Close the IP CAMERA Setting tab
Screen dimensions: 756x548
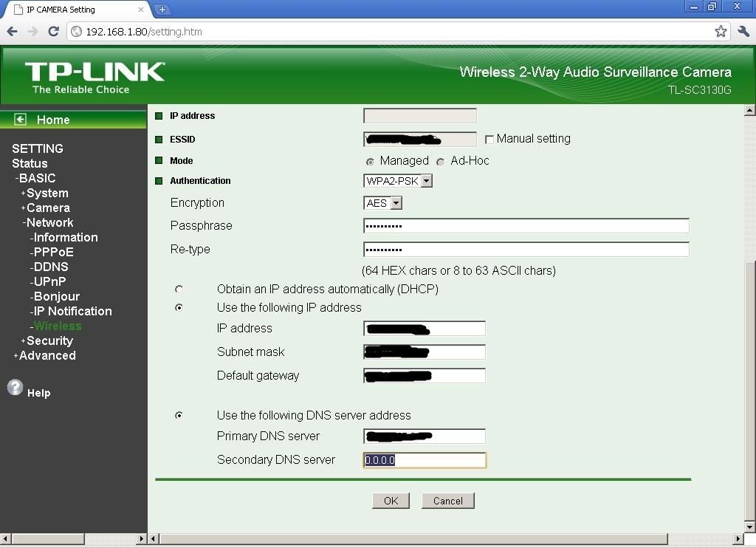141,9
